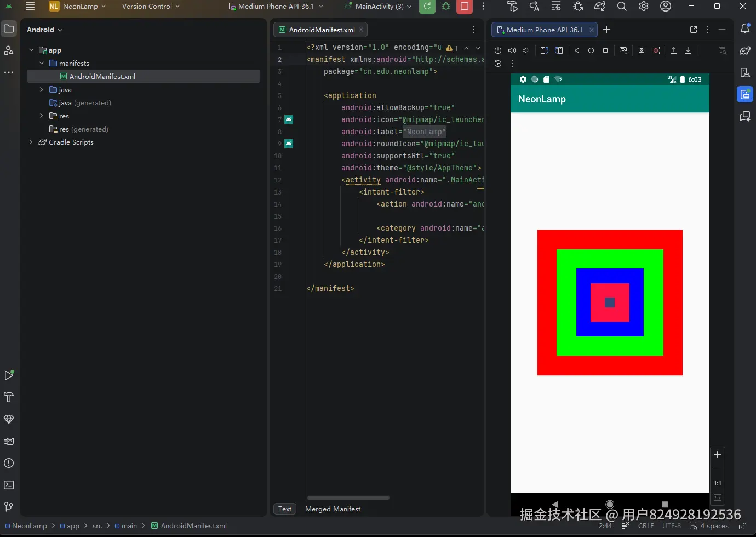Rotate emulator left
The height and width of the screenshot is (537, 756).
coord(544,50)
